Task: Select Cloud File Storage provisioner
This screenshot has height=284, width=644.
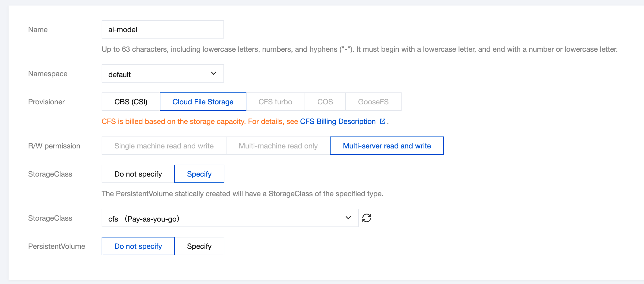Action: [203, 102]
